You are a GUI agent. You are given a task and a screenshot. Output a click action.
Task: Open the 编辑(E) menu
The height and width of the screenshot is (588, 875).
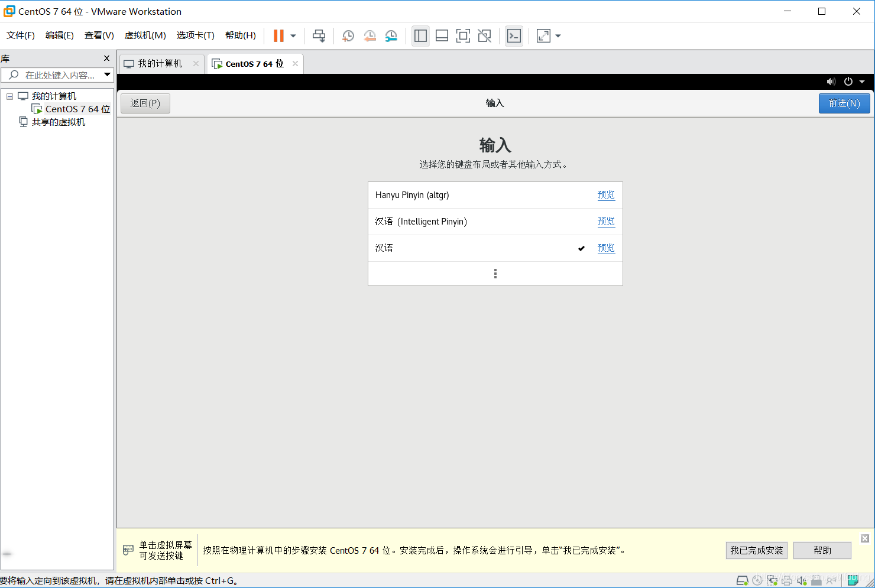click(60, 35)
